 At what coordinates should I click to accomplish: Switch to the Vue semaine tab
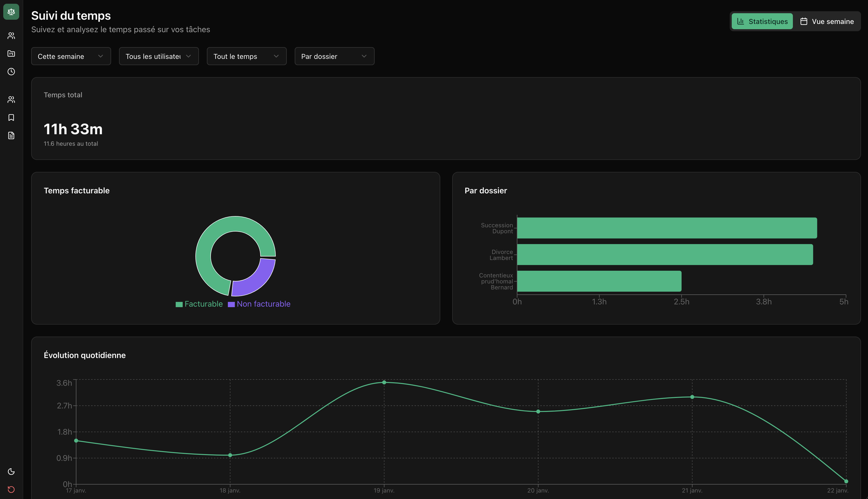[827, 21]
